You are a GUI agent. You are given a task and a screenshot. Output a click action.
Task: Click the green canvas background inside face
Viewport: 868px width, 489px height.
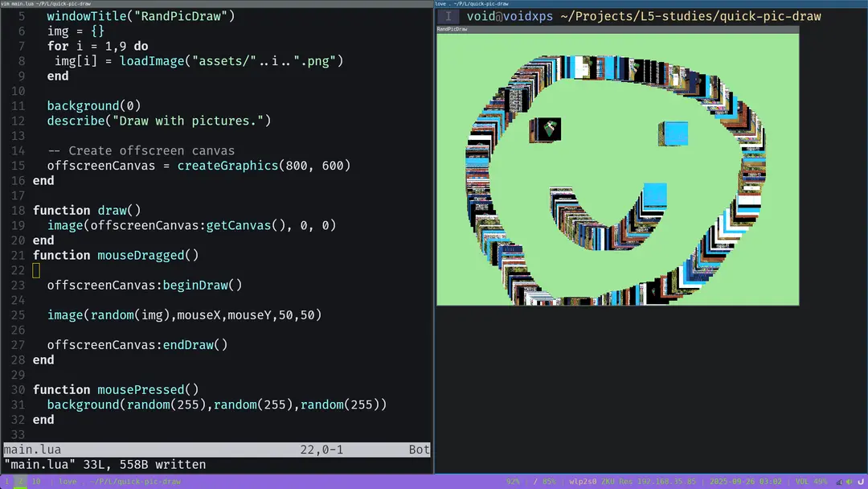tap(611, 161)
